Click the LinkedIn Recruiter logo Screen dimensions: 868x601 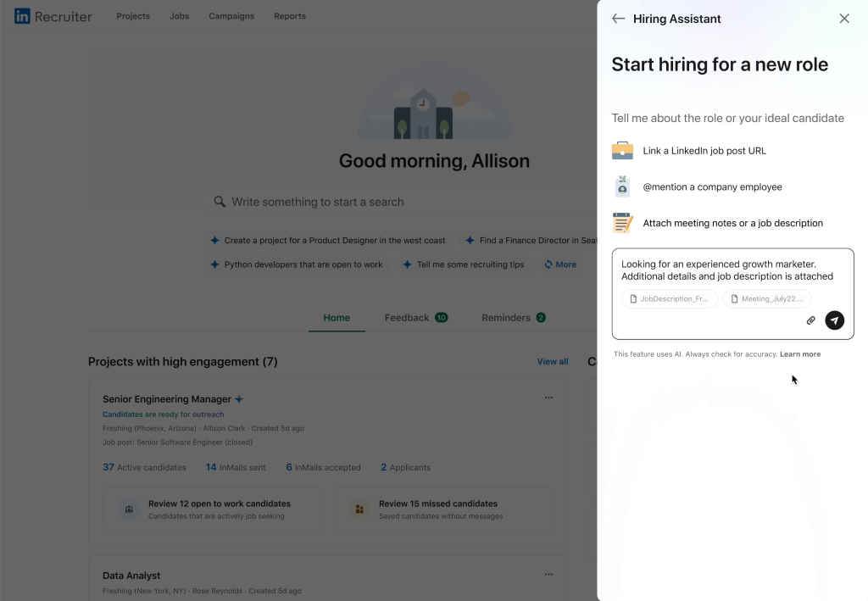click(x=53, y=16)
